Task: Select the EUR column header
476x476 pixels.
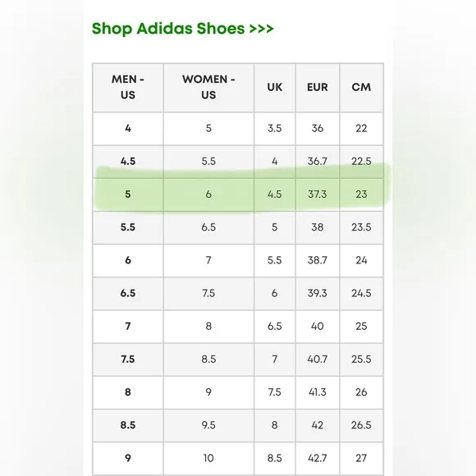Action: pos(318,88)
